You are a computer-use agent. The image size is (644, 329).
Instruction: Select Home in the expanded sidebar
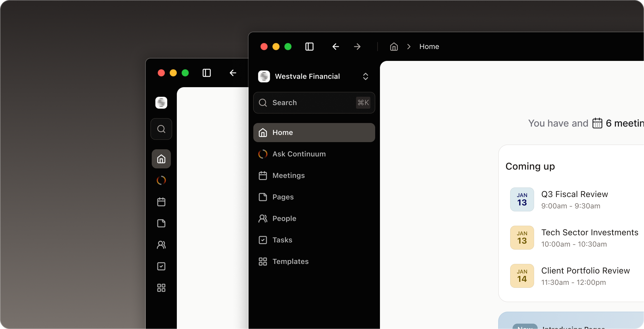pyautogui.click(x=314, y=133)
